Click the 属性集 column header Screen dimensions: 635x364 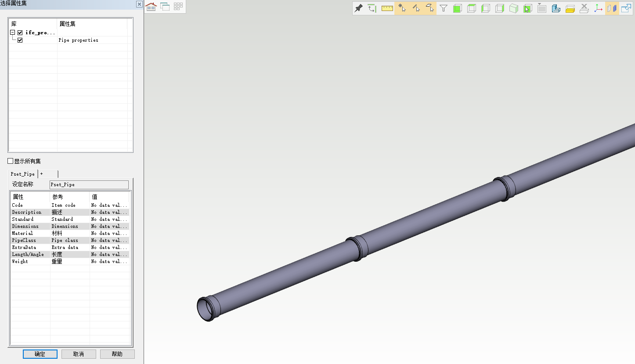point(92,24)
